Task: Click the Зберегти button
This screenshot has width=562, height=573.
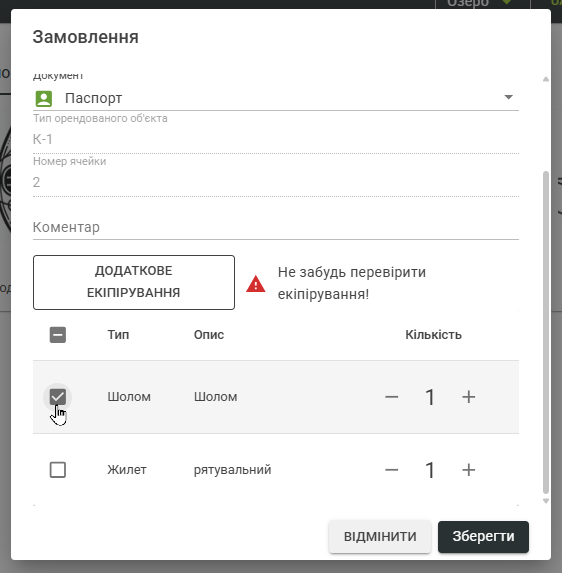Action: (483, 536)
